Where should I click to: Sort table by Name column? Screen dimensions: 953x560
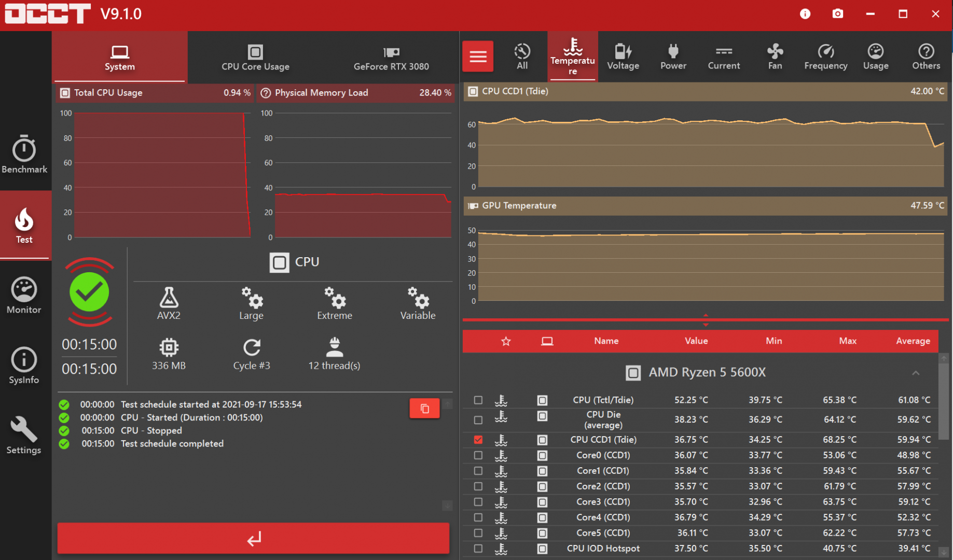(606, 341)
